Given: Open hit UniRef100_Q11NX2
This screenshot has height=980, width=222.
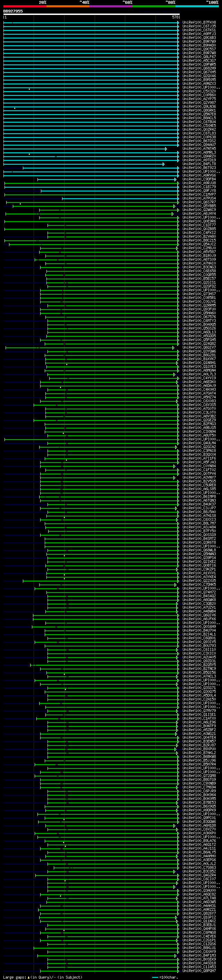Looking at the screenshot, I should tap(199, 921).
